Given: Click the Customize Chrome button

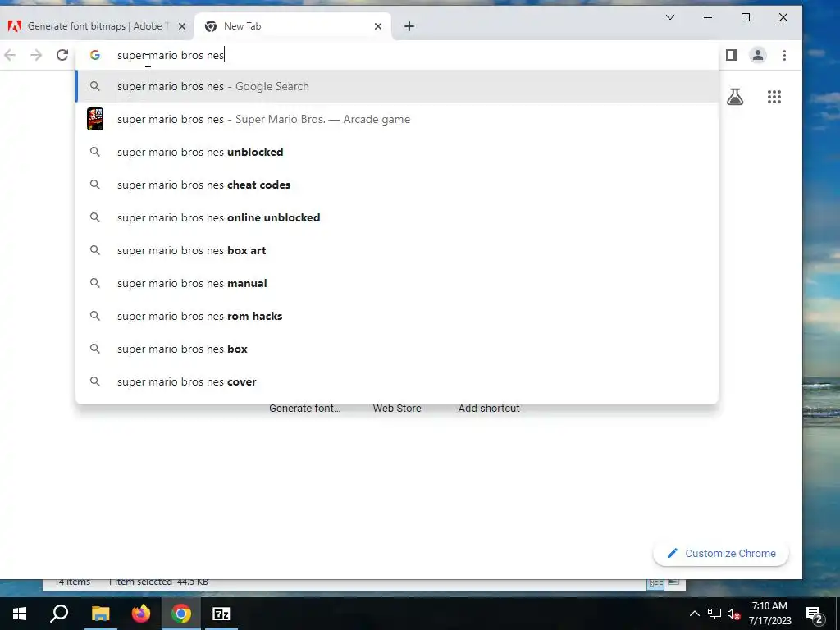Looking at the screenshot, I should pyautogui.click(x=721, y=554).
